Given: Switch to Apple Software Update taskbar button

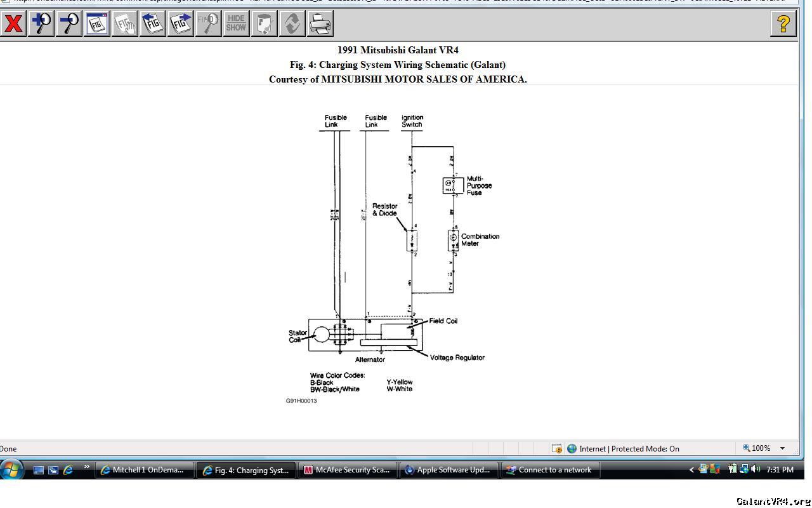Looking at the screenshot, I should pos(449,470).
